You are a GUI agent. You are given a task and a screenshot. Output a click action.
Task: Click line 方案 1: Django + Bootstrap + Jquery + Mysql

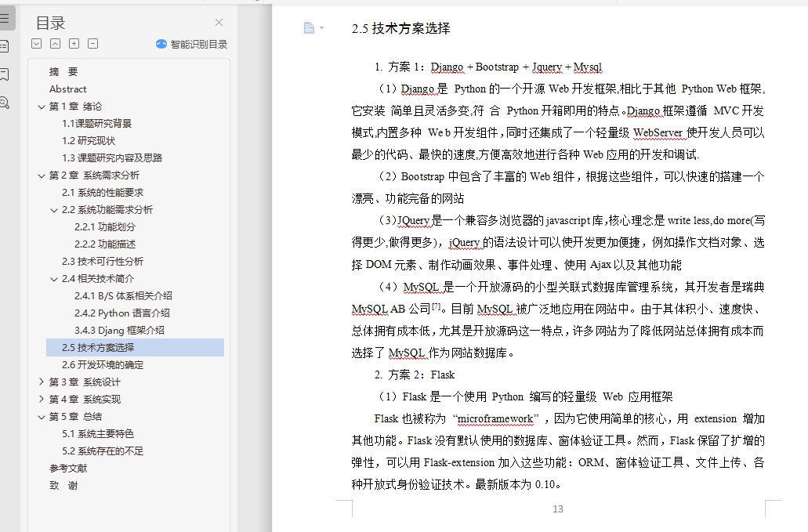(488, 67)
